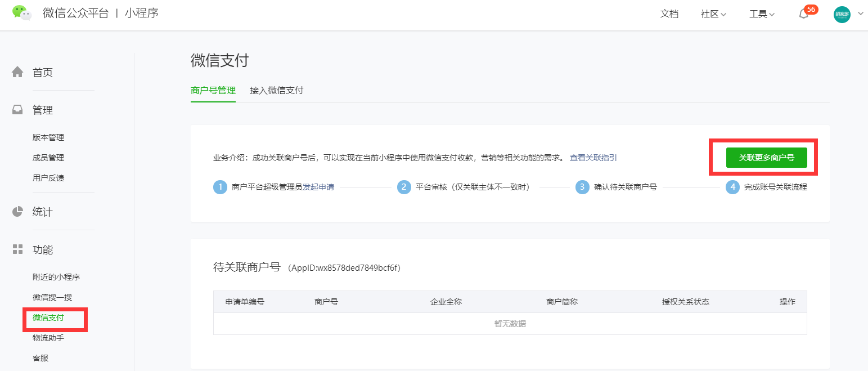
Task: Select 客服 in the sidebar
Action: (41, 357)
